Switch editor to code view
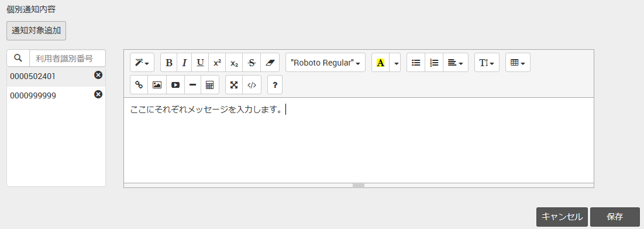This screenshot has width=644, height=229. pyautogui.click(x=252, y=85)
